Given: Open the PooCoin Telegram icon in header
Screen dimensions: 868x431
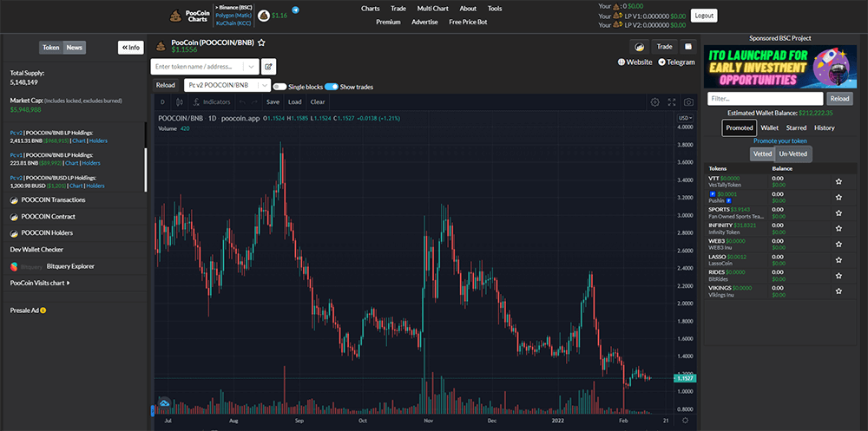Looking at the screenshot, I should tap(296, 10).
